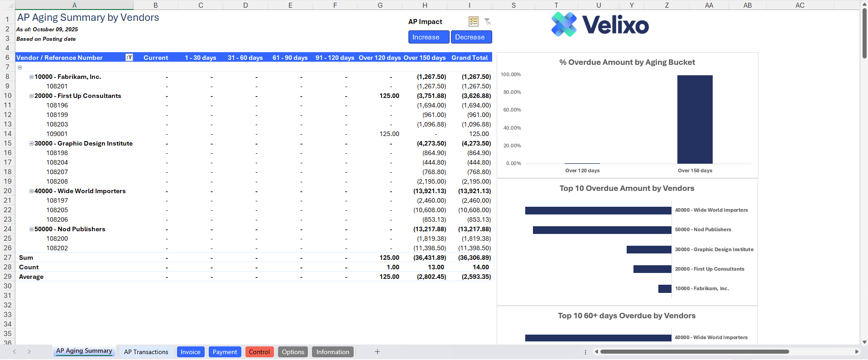This screenshot has width=868, height=360.
Task: Click the horizontal scrollbar thumb
Action: click(695, 351)
